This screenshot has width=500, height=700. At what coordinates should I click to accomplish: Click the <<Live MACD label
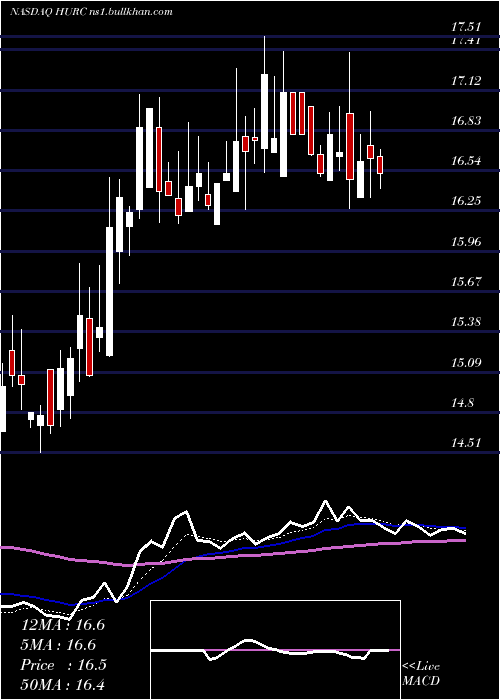point(421,674)
